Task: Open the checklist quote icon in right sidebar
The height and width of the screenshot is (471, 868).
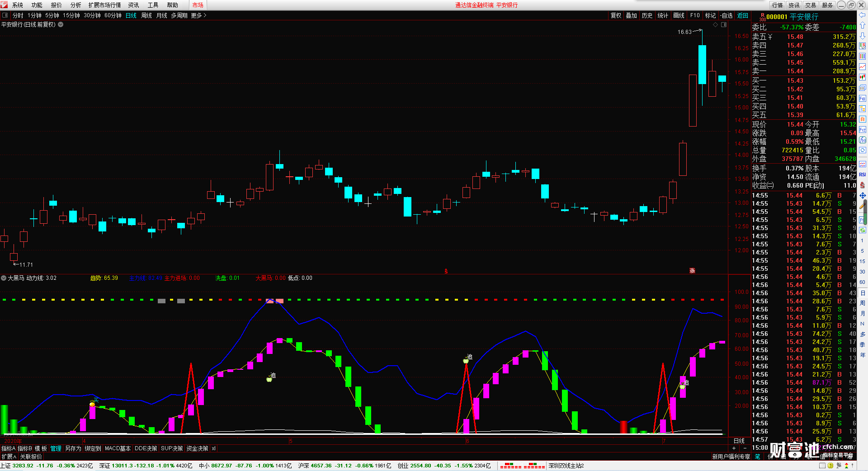Action: [862, 46]
